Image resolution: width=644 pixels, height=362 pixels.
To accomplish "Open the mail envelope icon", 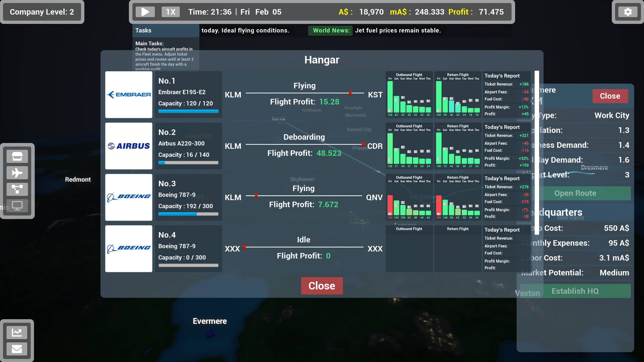I will coord(17,349).
